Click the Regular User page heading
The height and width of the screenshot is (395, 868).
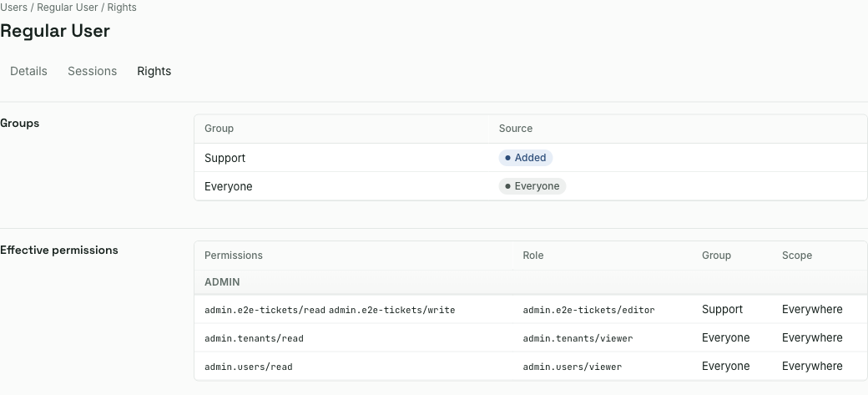click(x=55, y=31)
